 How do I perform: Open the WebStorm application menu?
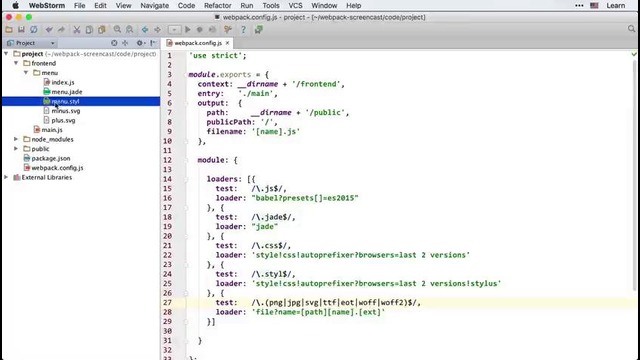(x=47, y=6)
